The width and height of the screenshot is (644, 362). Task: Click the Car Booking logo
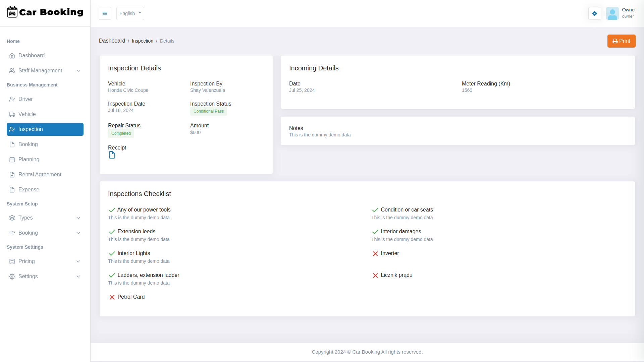pyautogui.click(x=45, y=12)
